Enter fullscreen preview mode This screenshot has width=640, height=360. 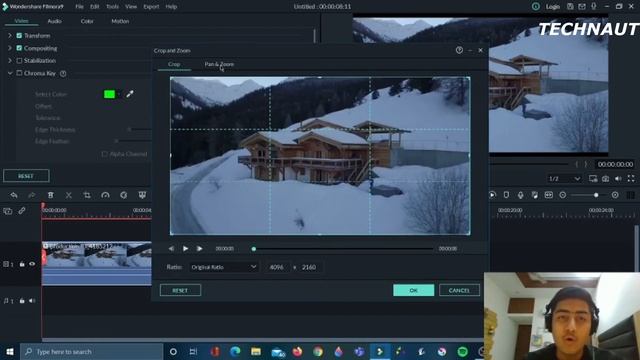[631, 179]
